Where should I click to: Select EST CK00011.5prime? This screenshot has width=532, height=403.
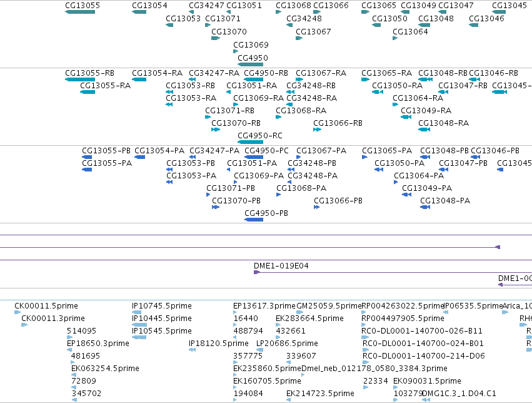pos(46,306)
